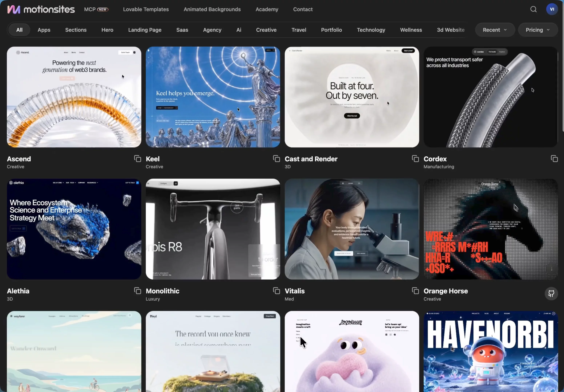Filter templates by Apps

click(44, 30)
